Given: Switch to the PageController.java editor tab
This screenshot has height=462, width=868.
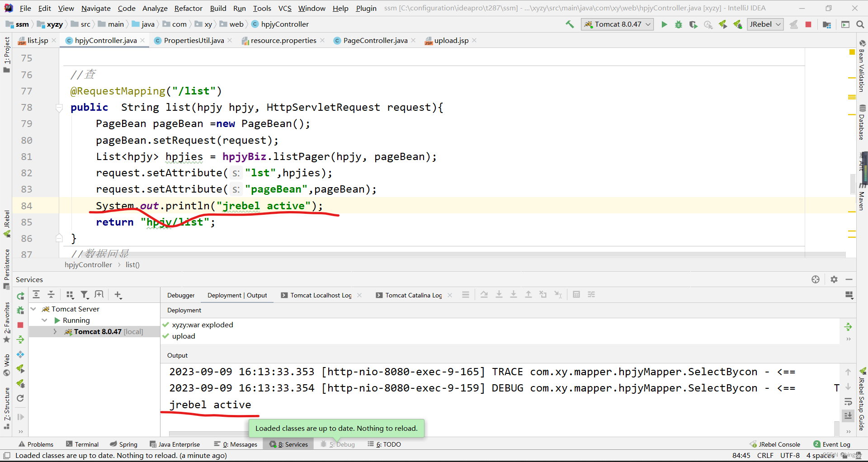Looking at the screenshot, I should click(x=375, y=41).
